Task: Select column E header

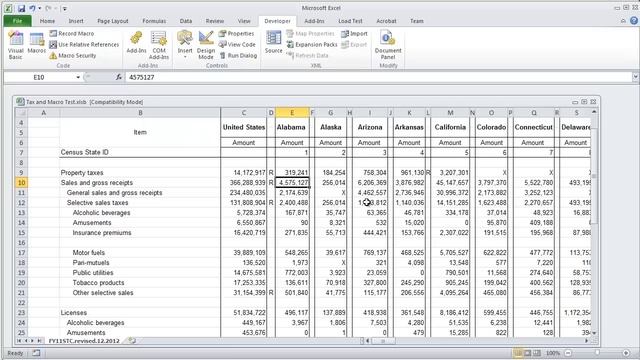Action: point(292,113)
